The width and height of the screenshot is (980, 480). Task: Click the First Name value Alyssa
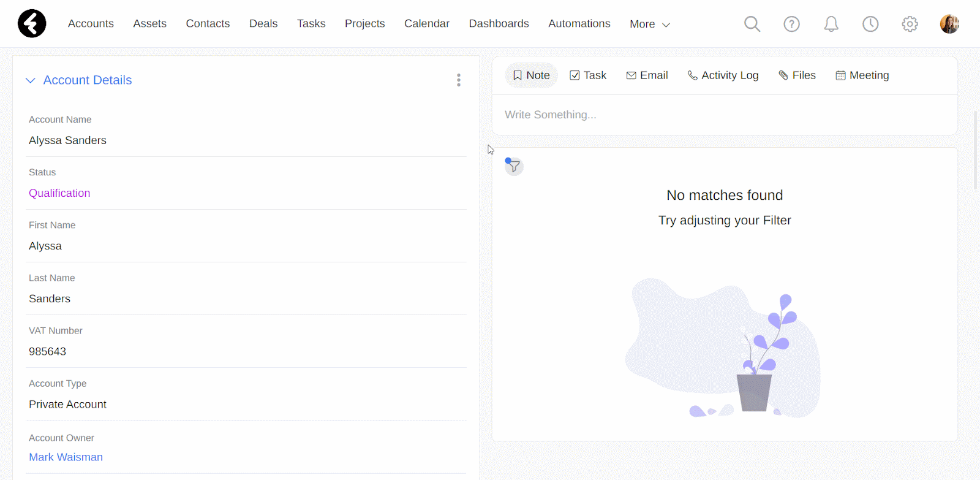click(45, 246)
